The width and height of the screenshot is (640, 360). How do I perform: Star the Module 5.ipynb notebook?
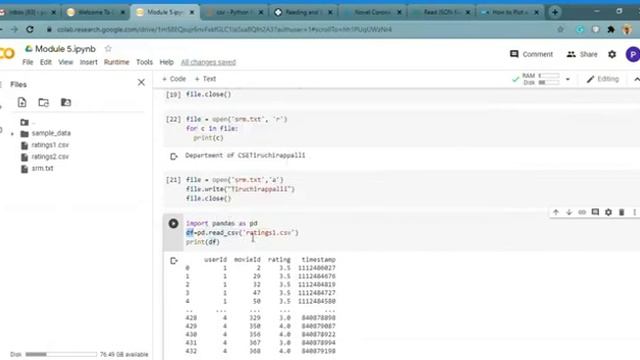[108, 49]
